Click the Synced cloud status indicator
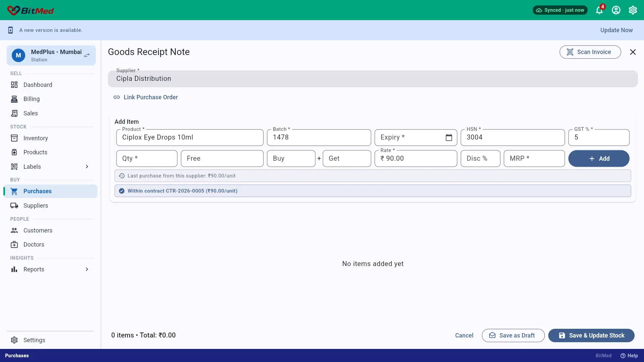The width and height of the screenshot is (644, 362). click(560, 10)
